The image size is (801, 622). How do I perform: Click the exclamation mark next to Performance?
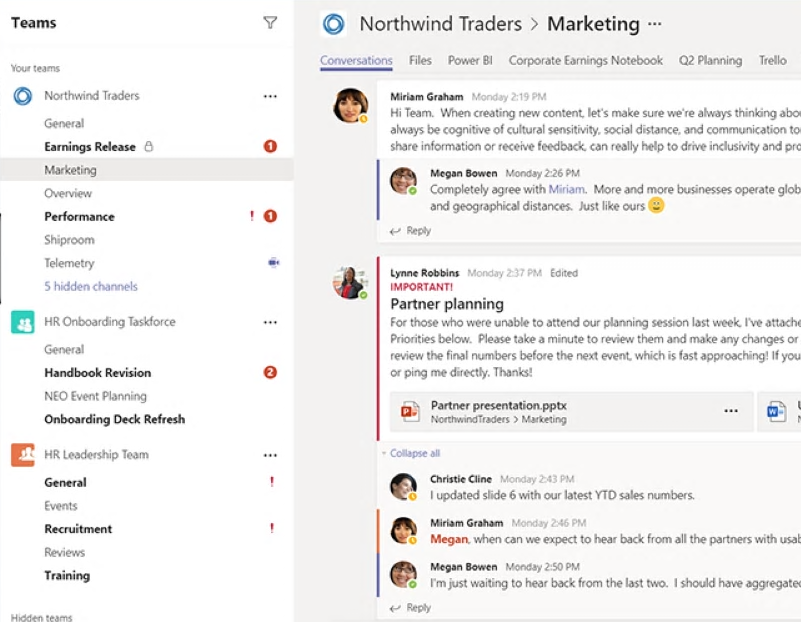coord(251,216)
